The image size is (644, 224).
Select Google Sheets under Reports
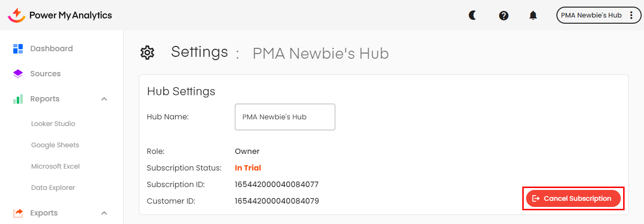(x=55, y=145)
